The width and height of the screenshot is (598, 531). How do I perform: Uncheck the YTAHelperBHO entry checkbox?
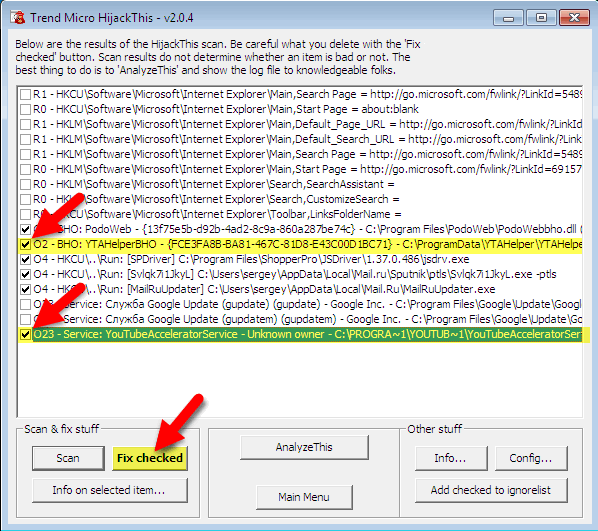(25, 244)
